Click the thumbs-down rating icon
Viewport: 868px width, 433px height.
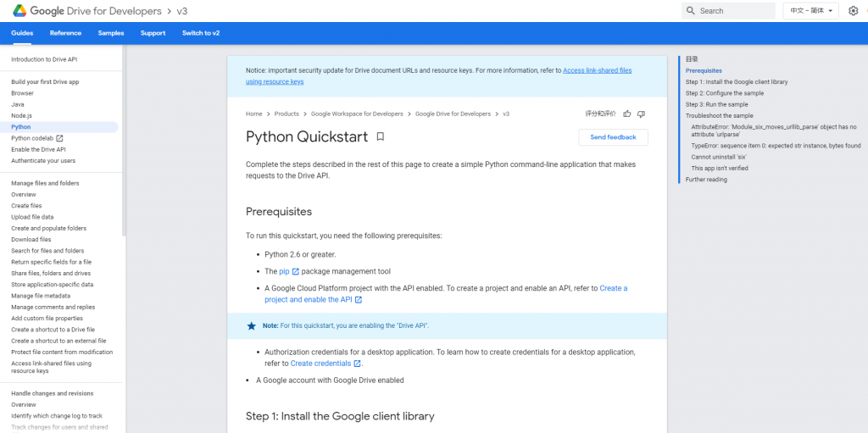642,114
